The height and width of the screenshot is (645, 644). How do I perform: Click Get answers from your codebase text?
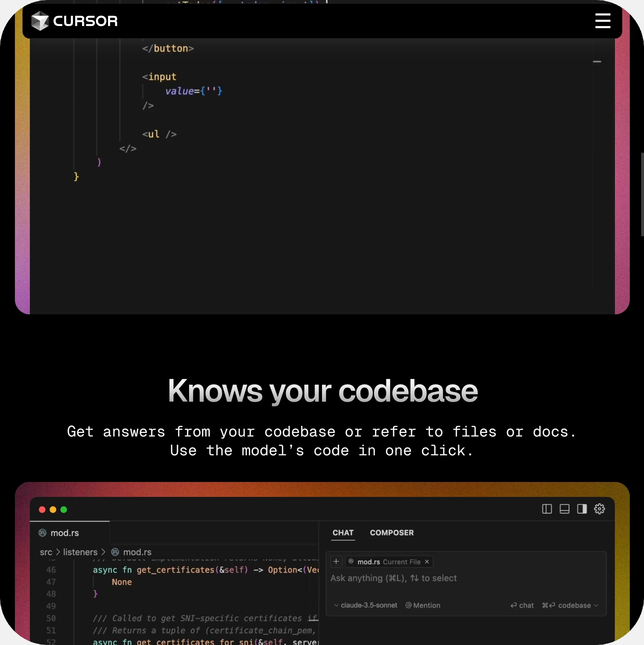pyautogui.click(x=322, y=432)
